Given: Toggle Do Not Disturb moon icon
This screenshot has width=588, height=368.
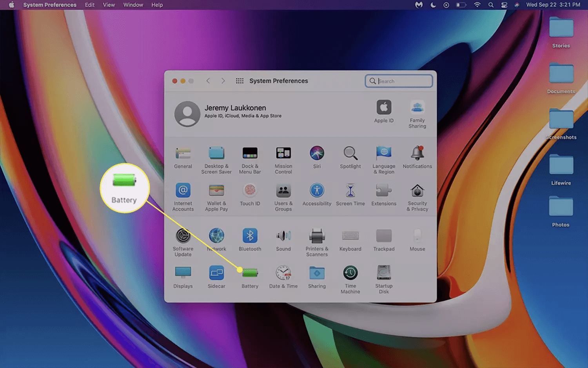Looking at the screenshot, I should pos(433,5).
